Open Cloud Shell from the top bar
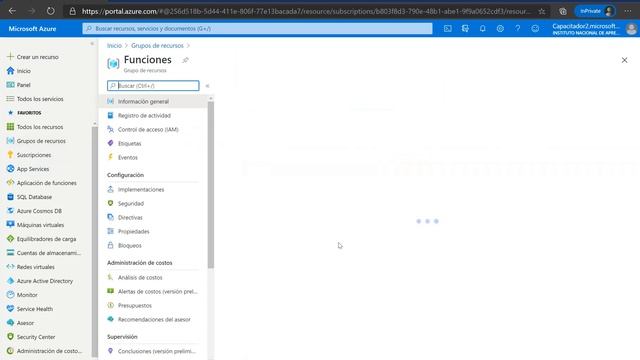The width and height of the screenshot is (640, 360). [448, 29]
